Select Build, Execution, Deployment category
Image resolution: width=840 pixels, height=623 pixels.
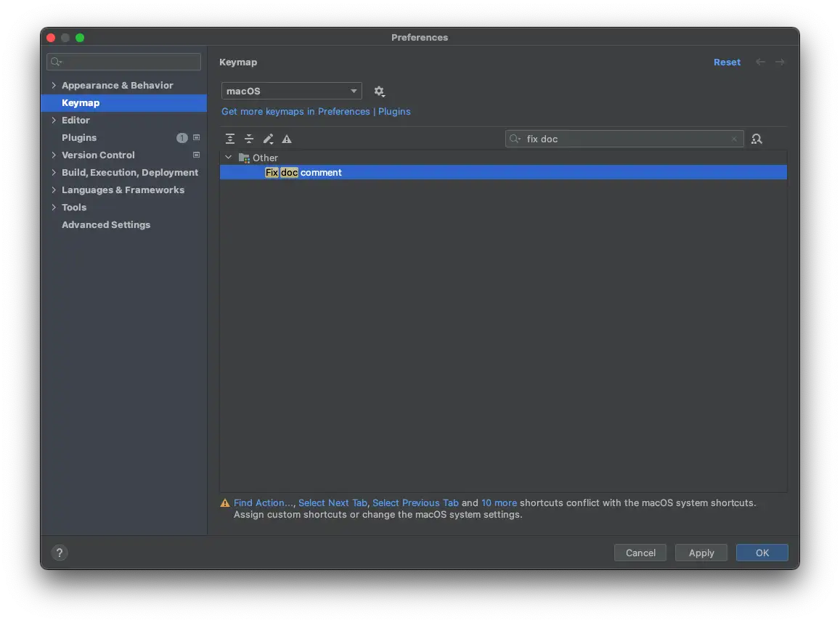point(130,173)
